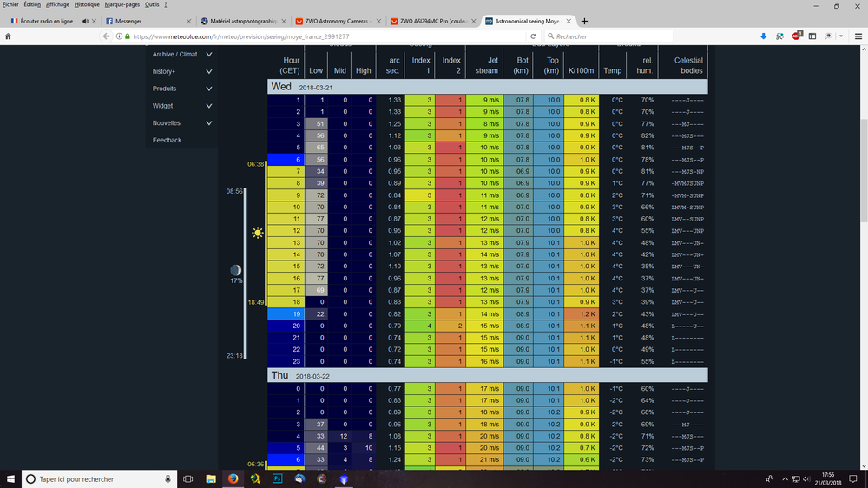Open the extension dropdown arrow in toolbar
This screenshot has width=868, height=488.
click(841, 36)
